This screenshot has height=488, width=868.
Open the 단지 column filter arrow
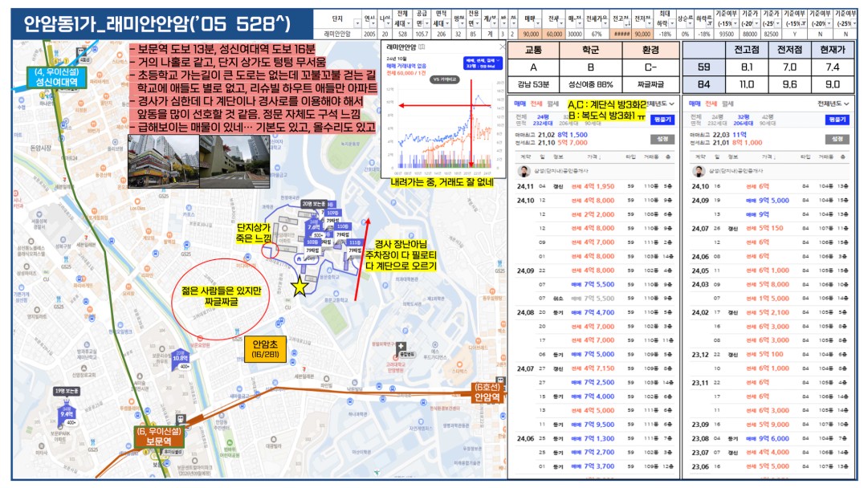click(356, 23)
